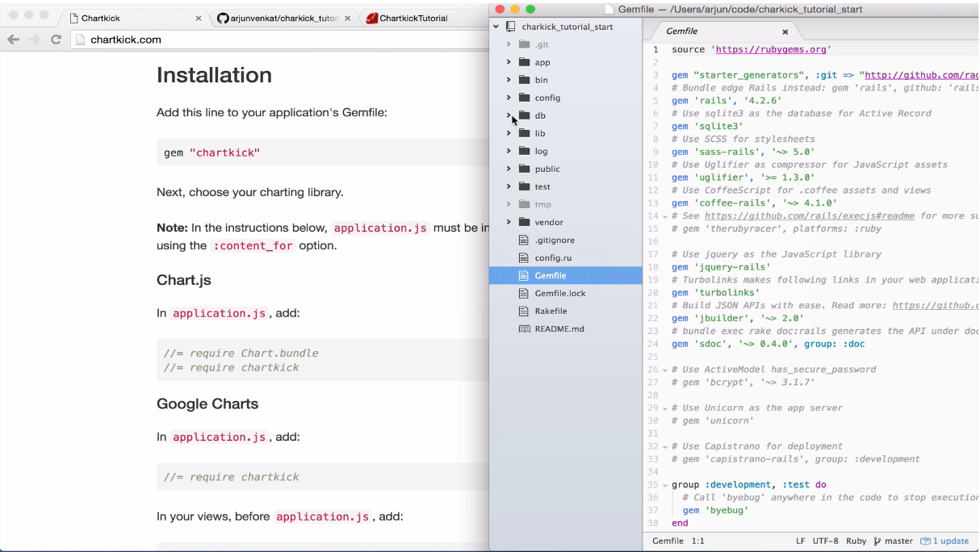980x552 pixels.
Task: Close the Chartkick browser tab
Action: [x=199, y=18]
